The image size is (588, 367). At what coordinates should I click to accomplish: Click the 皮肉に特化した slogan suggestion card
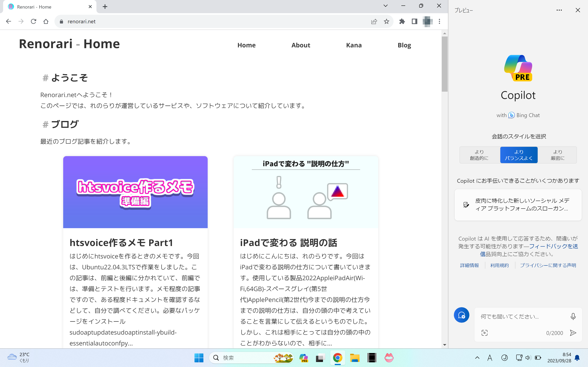point(518,205)
